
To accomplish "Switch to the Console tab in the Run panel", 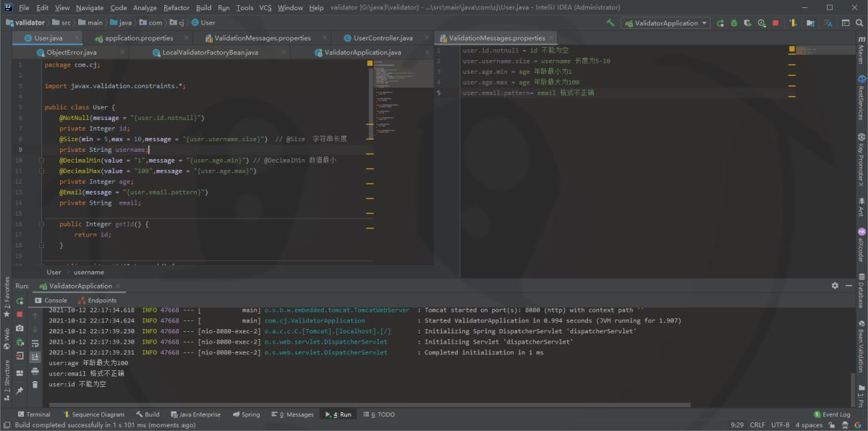I will (51, 300).
